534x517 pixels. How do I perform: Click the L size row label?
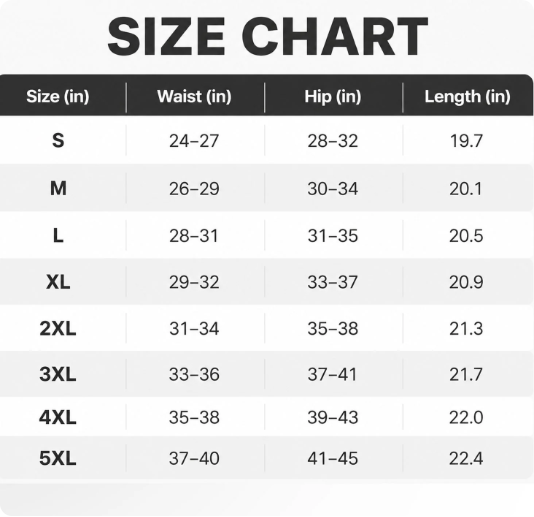[58, 235]
